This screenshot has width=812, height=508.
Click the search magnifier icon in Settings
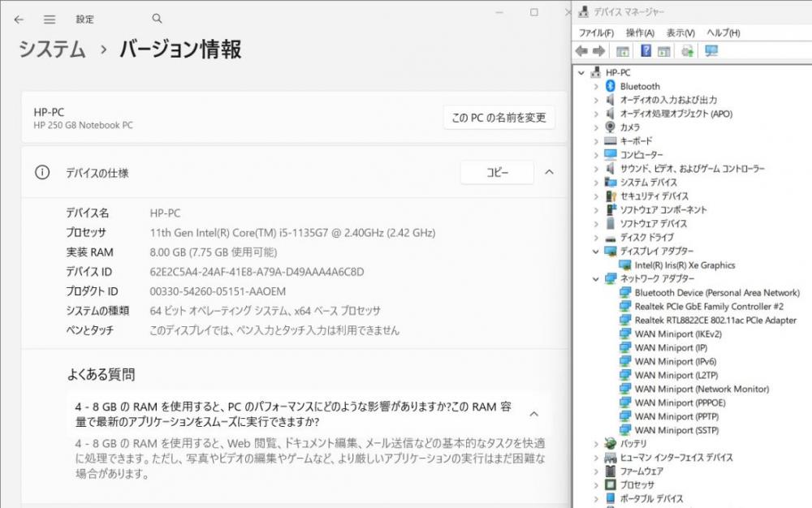click(x=157, y=19)
